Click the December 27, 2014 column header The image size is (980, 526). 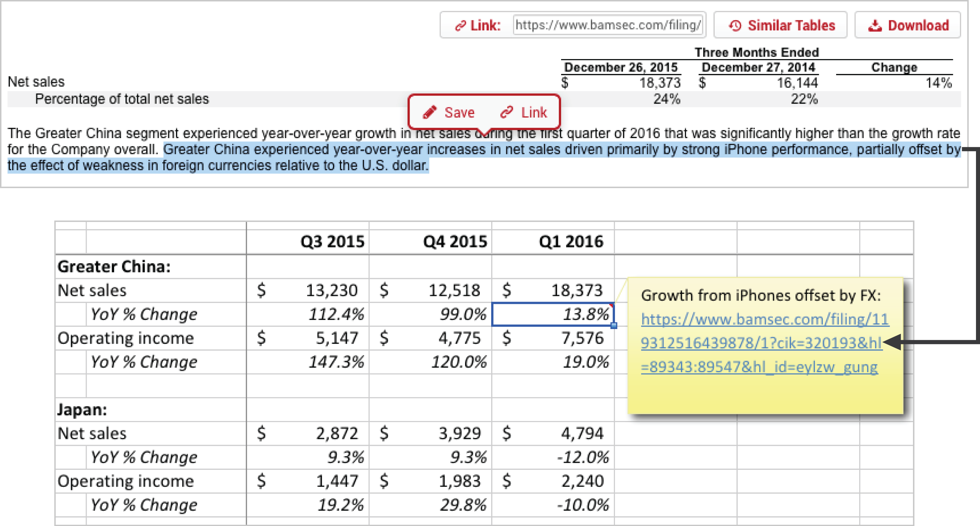pos(758,67)
